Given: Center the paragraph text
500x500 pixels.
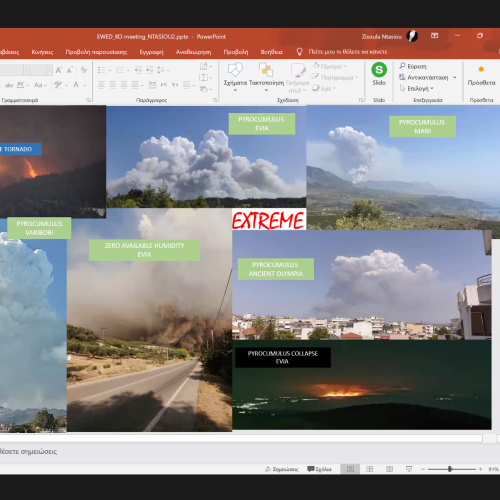Looking at the screenshot, I should (x=113, y=85).
